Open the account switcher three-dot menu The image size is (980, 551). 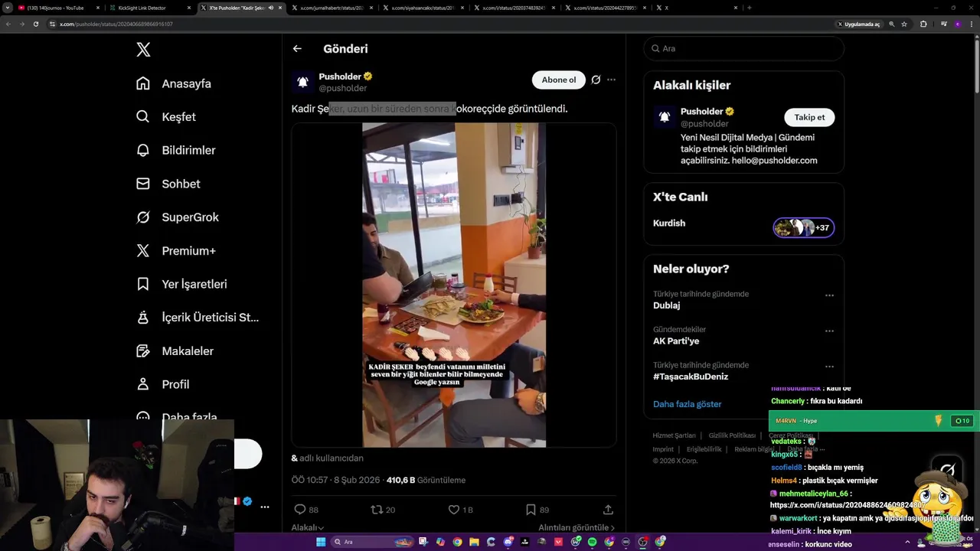click(x=264, y=507)
